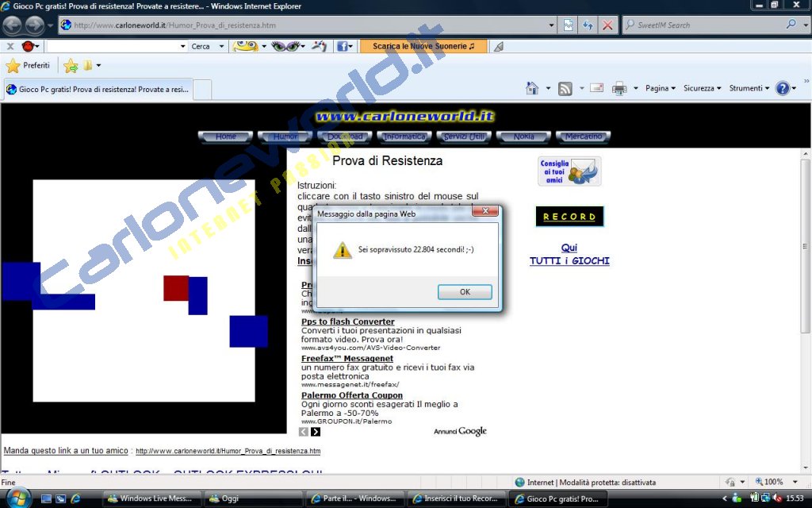This screenshot has width=812, height=508.
Task: Expand the Home button dropdown arrow
Action: [x=549, y=89]
